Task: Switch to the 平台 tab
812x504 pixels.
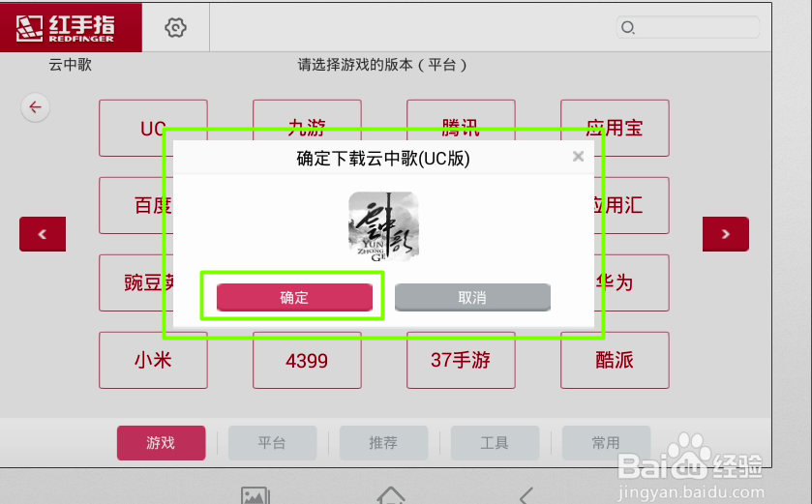Action: point(272,443)
